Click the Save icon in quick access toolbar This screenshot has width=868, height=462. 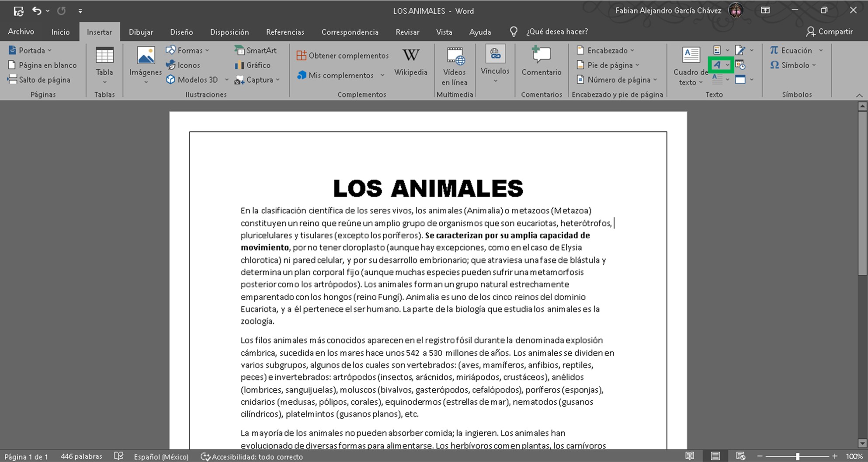[x=18, y=11]
